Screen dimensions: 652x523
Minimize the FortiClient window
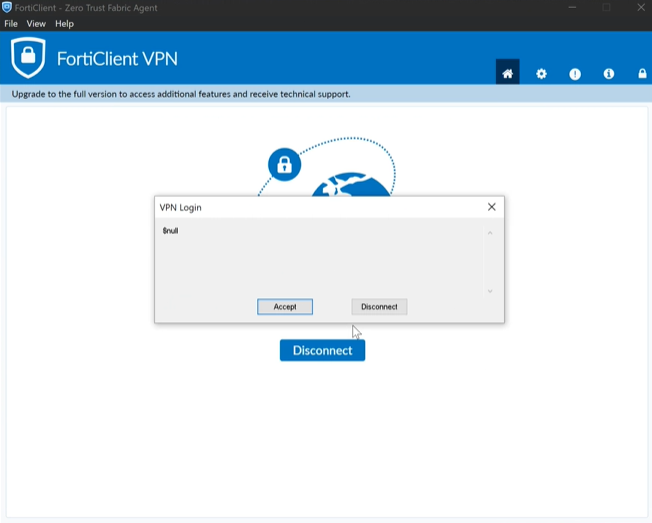pyautogui.click(x=573, y=7)
